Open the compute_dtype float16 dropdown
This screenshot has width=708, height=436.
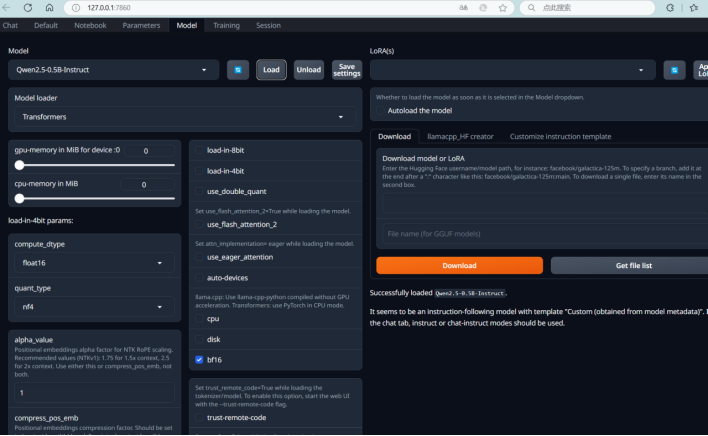point(94,263)
